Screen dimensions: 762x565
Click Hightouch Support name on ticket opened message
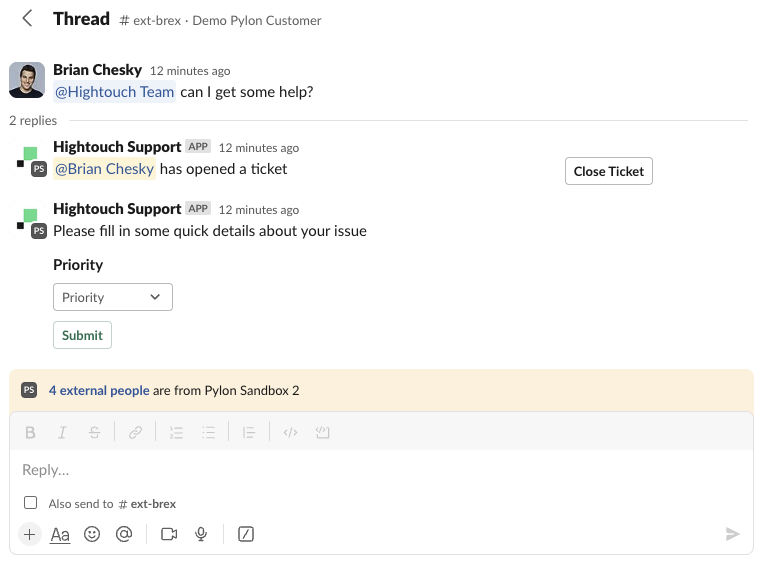click(117, 147)
